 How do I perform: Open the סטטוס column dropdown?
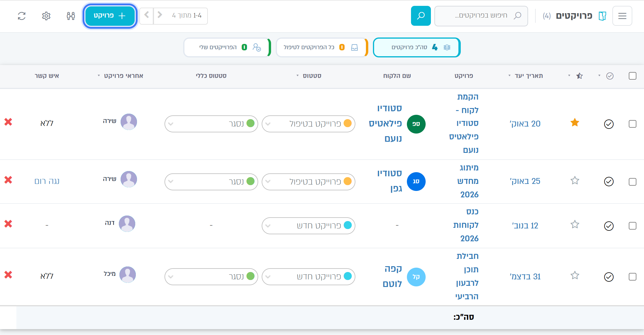coord(297,76)
